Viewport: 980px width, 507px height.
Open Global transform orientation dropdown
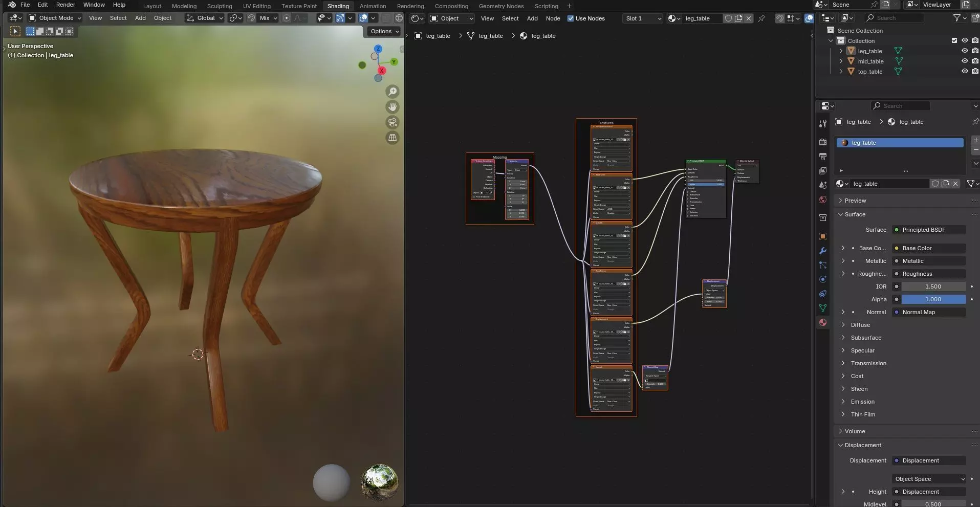(x=205, y=18)
